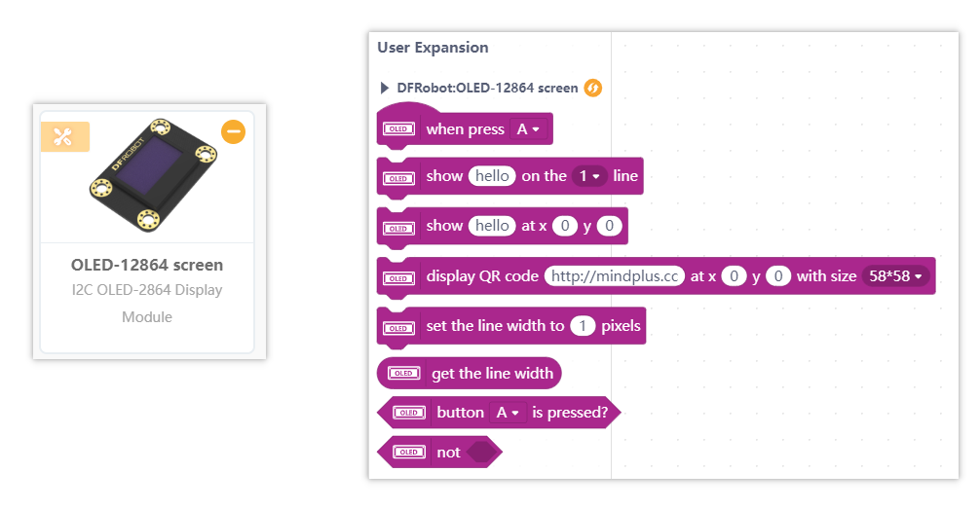Click OLED icon on 'get the line width' block

403,373
